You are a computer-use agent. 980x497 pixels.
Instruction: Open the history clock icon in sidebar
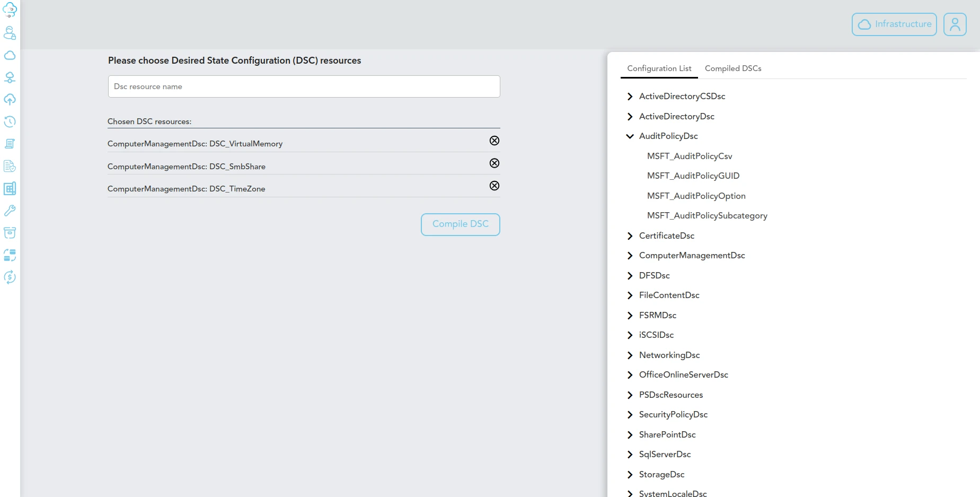10,121
